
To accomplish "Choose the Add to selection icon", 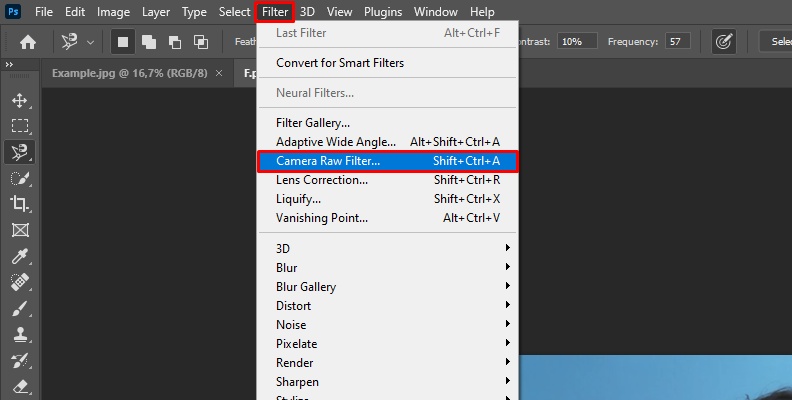I will click(x=149, y=42).
